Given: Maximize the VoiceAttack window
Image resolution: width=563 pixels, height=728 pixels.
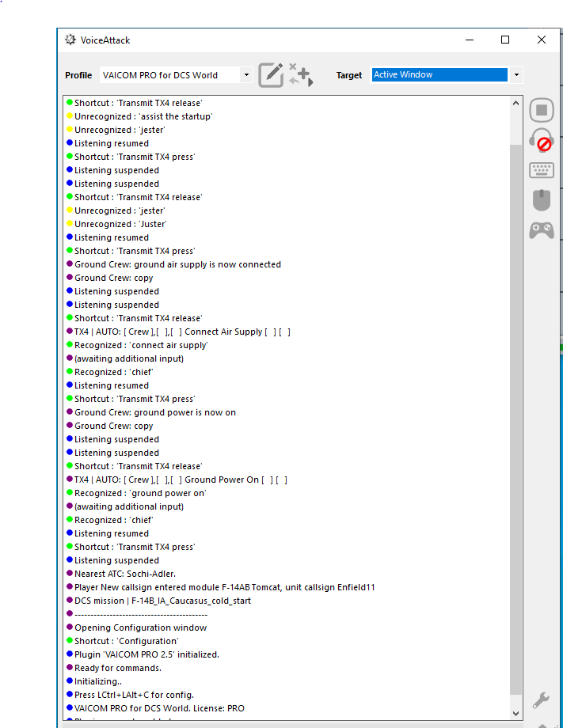Looking at the screenshot, I should pyautogui.click(x=505, y=40).
